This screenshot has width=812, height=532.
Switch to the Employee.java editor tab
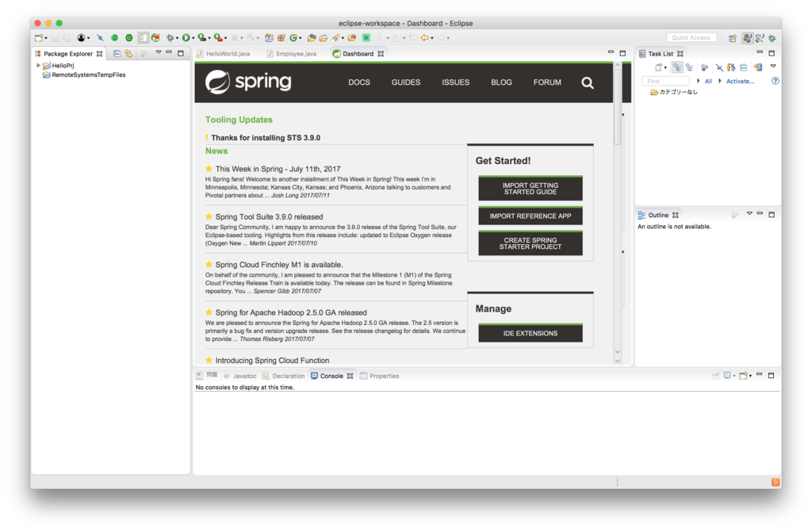click(292, 53)
